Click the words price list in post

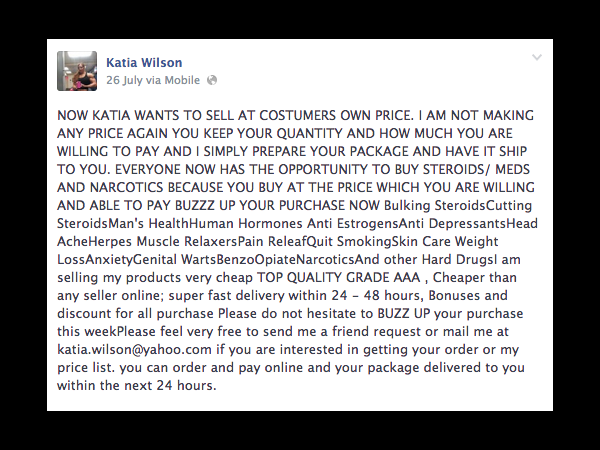[x=85, y=367]
